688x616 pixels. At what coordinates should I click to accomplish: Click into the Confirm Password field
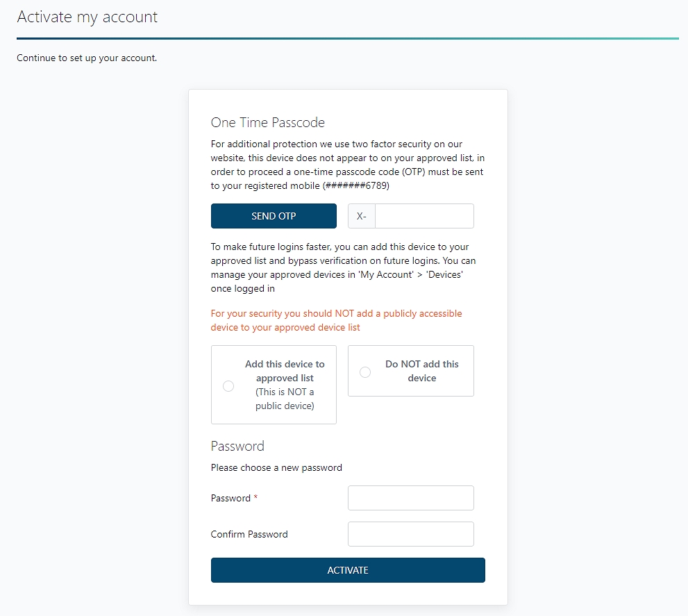pos(410,534)
